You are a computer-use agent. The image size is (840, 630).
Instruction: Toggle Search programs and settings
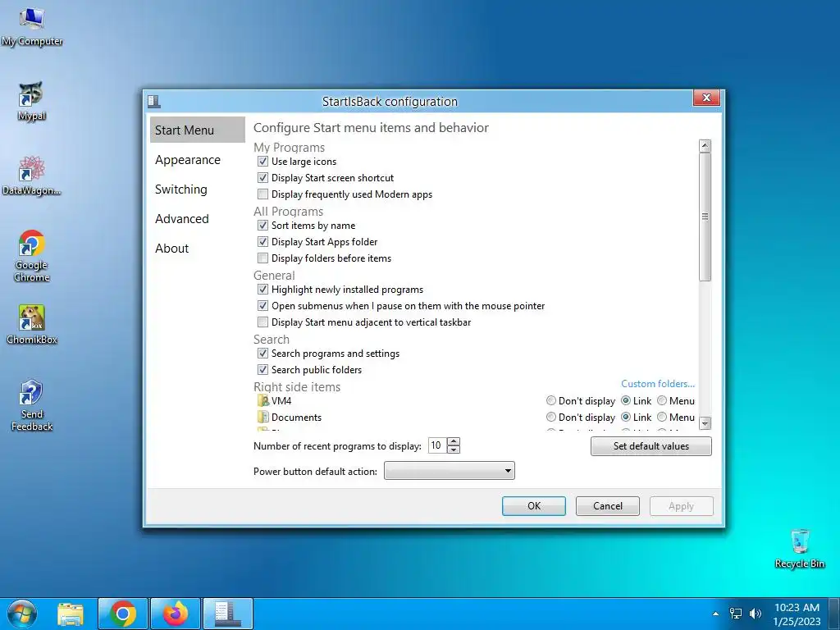(262, 353)
